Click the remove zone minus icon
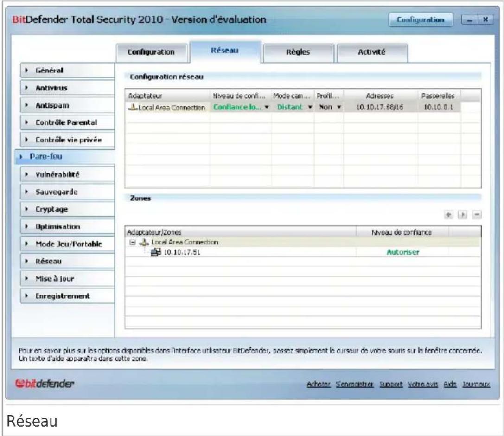This screenshot has width=504, height=436. pyautogui.click(x=477, y=214)
